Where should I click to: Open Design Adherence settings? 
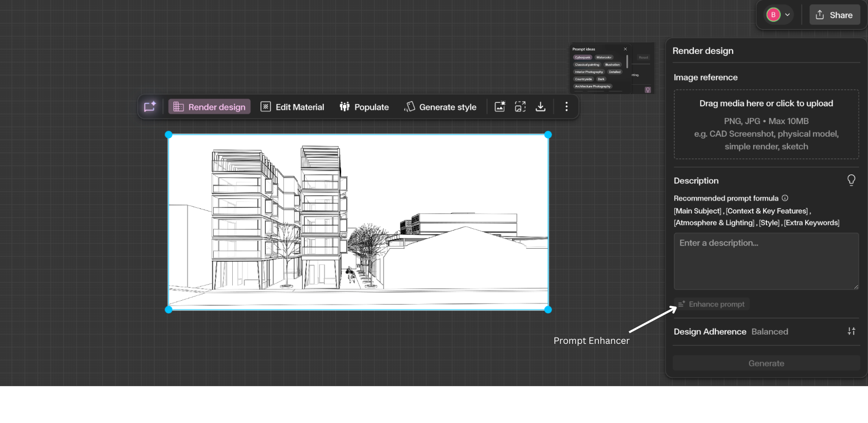851,331
